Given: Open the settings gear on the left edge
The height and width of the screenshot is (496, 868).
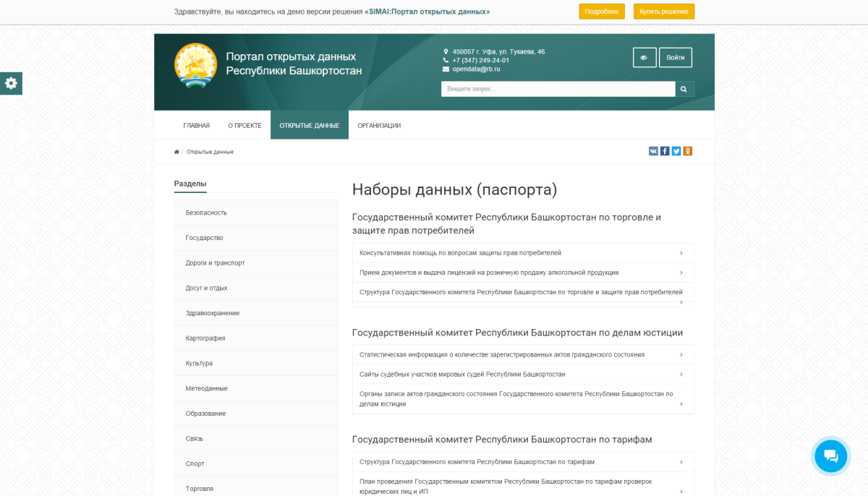Looking at the screenshot, I should (11, 83).
